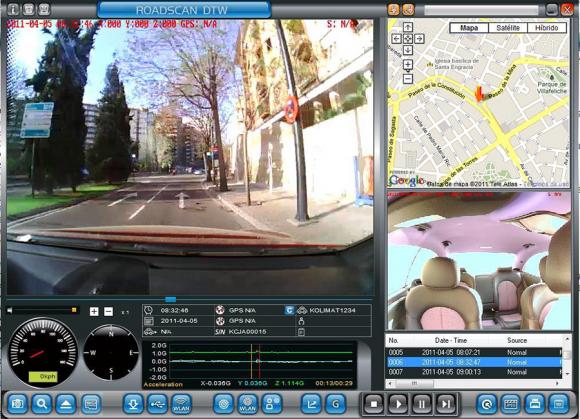Screen dimensions: 580x419
Task: Switch map to Satélite view
Action: 508,28
